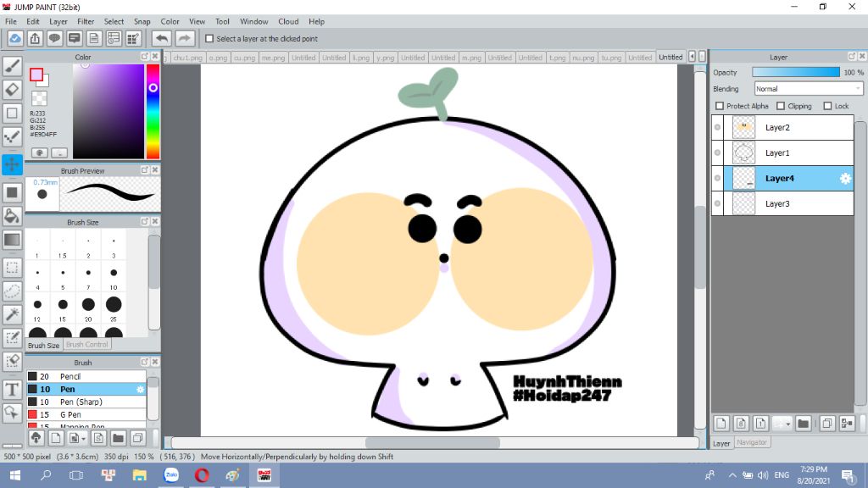Open the add brush dropdown in Brush panel

tap(76, 438)
